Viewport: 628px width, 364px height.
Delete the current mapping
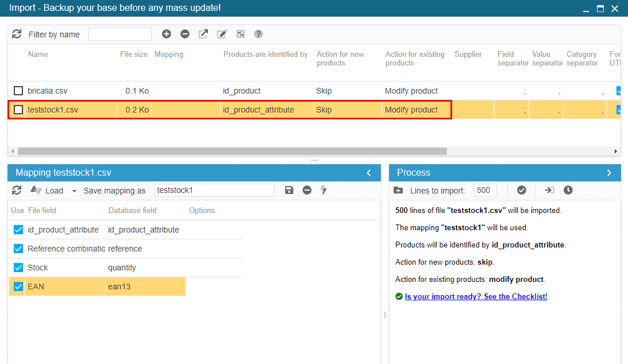[307, 190]
